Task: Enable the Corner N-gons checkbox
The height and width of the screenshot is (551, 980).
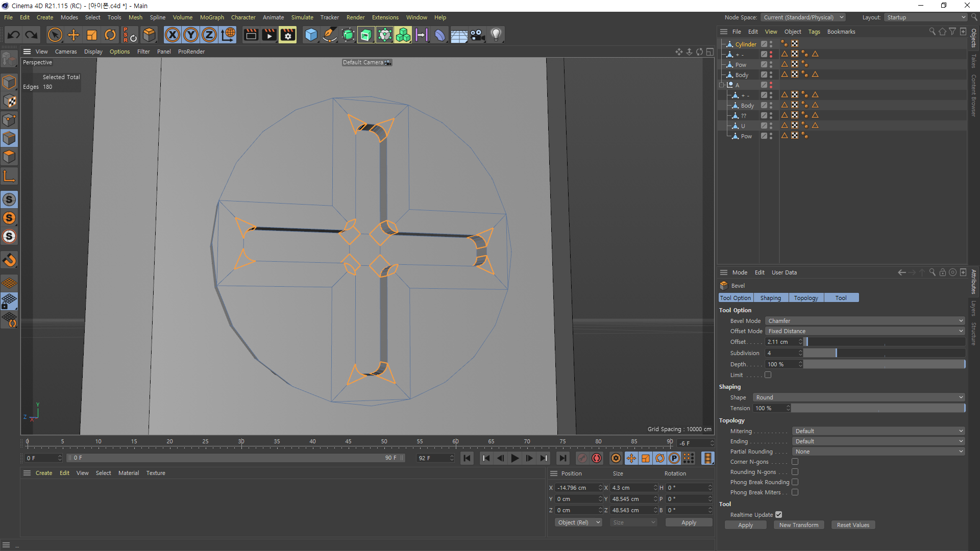Action: point(795,462)
